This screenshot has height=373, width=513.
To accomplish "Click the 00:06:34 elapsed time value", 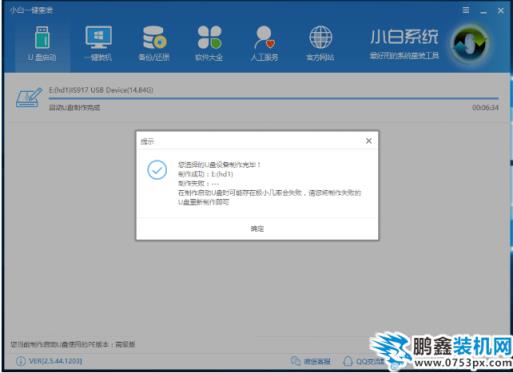I will tap(485, 108).
